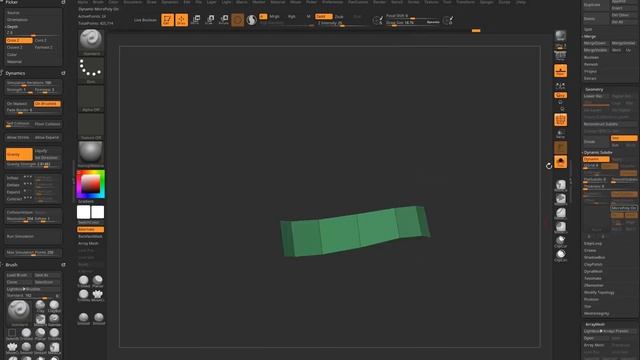Open the Alpha menu in the menu bar

82,2
